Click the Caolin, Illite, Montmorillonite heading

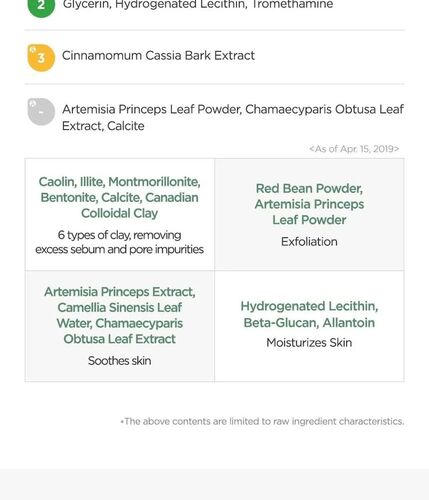tap(120, 197)
